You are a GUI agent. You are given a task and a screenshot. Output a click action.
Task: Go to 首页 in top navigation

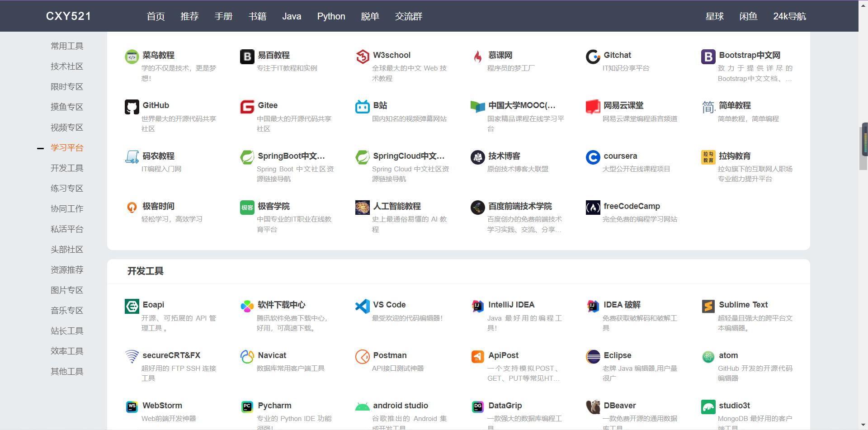(156, 16)
